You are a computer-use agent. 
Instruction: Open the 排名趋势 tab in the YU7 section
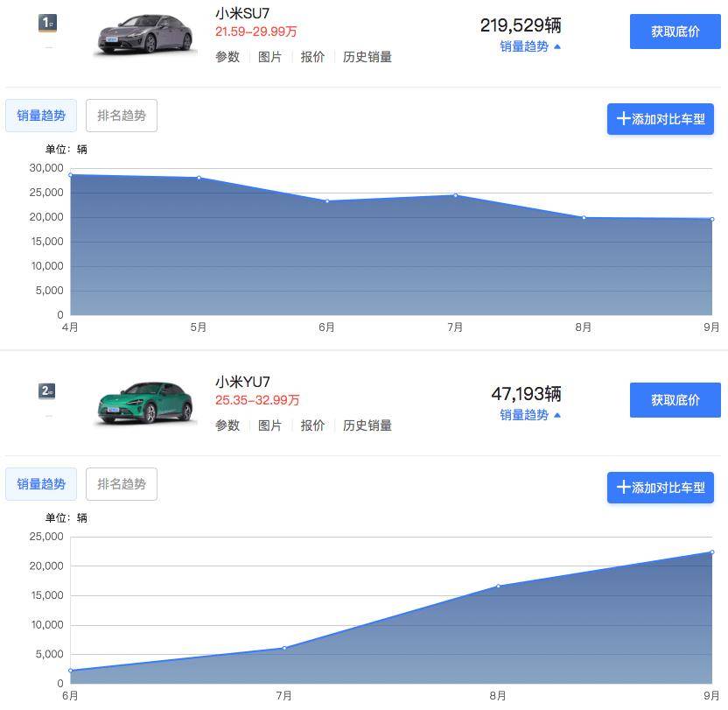click(x=121, y=483)
